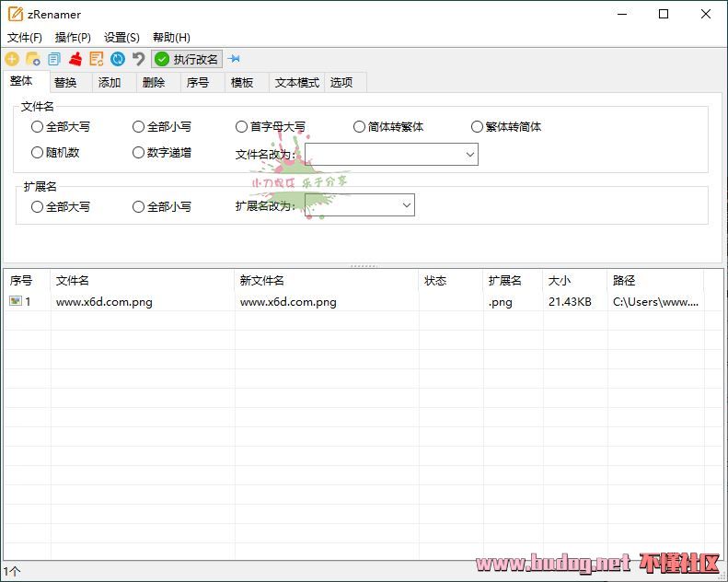
Task: Select the 简体转繁体 radio option
Action: pos(360,127)
